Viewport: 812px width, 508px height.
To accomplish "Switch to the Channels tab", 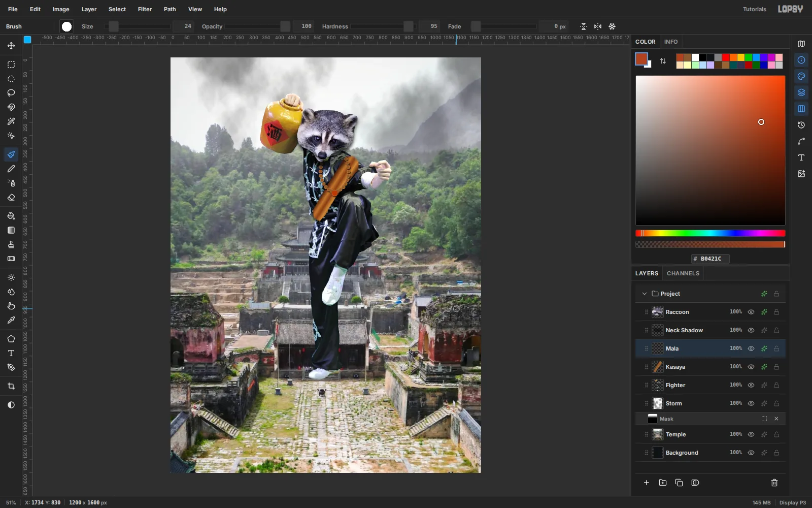I will (x=683, y=273).
